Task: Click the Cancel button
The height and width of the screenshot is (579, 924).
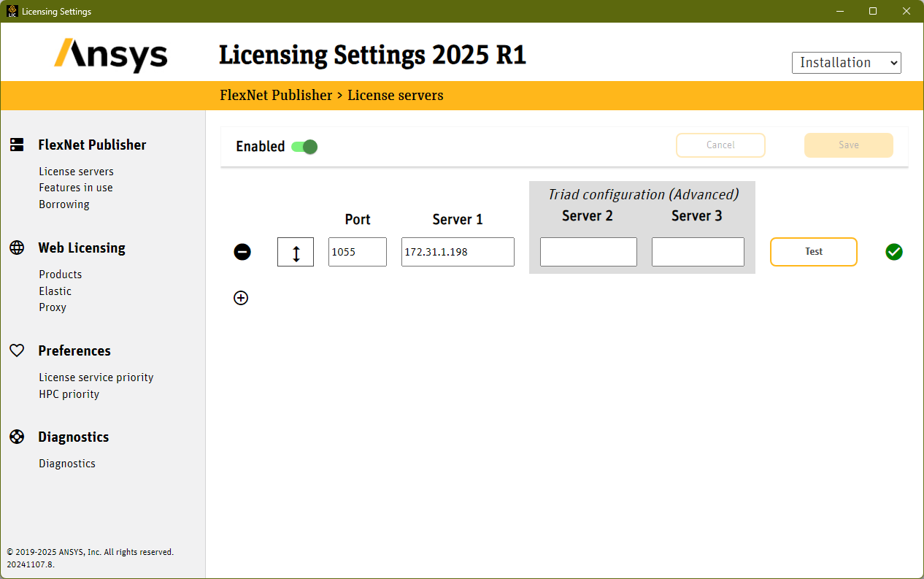Action: pyautogui.click(x=720, y=145)
